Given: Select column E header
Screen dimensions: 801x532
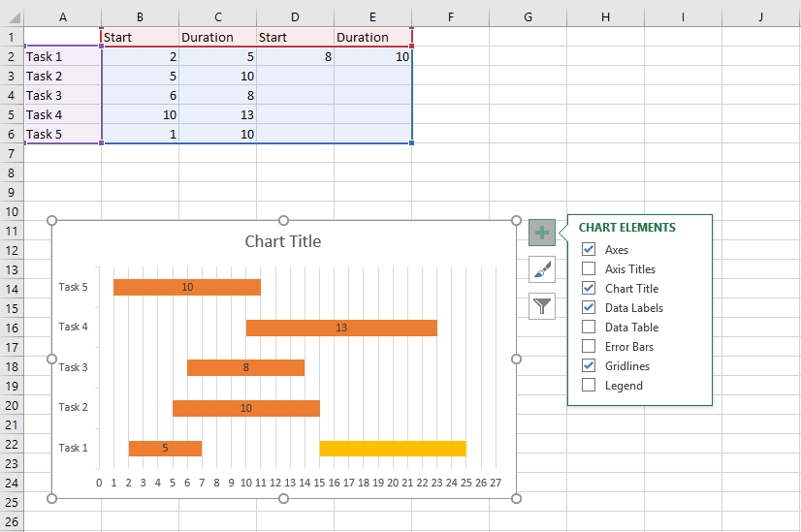Looking at the screenshot, I should pos(373,17).
